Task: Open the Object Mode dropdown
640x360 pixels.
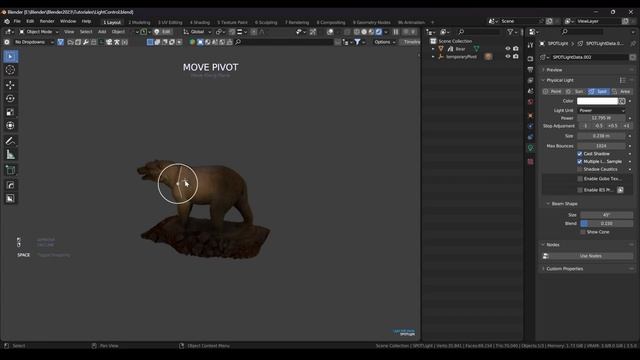Action: 39,31
